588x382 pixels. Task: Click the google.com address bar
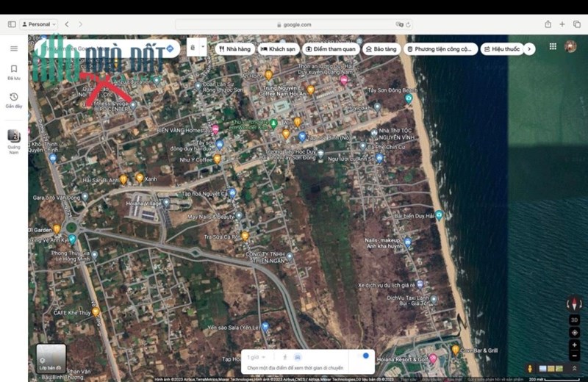pyautogui.click(x=294, y=25)
